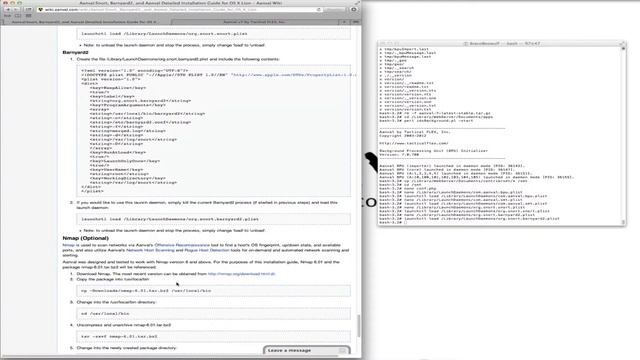Click the tacticalflex URL in Terminal output

413,143
